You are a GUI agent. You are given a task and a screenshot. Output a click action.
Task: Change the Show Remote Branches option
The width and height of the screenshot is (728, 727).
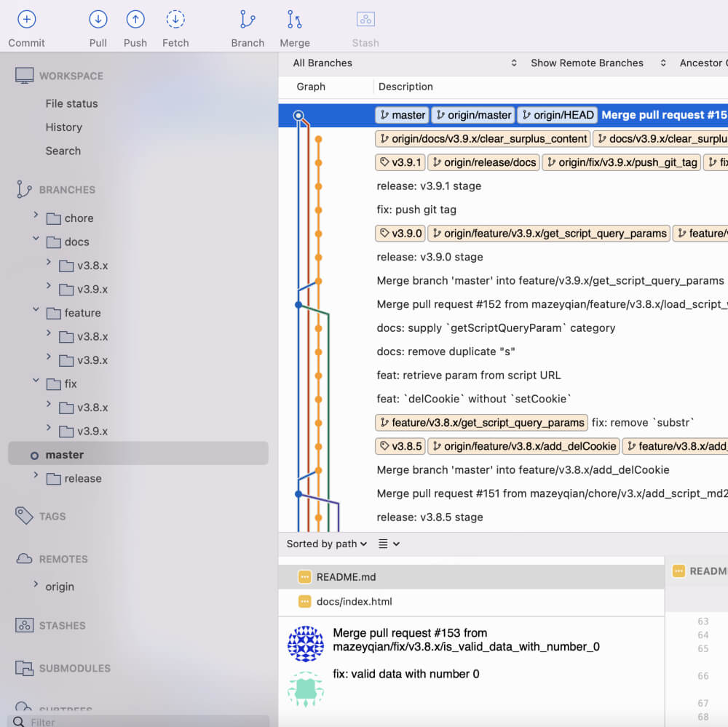pos(587,63)
